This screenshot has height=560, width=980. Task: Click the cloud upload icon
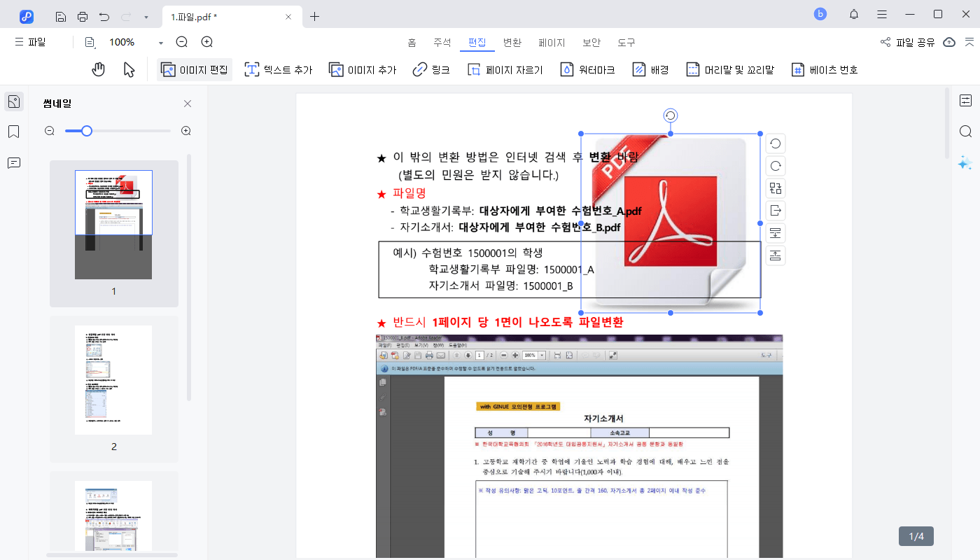949,42
